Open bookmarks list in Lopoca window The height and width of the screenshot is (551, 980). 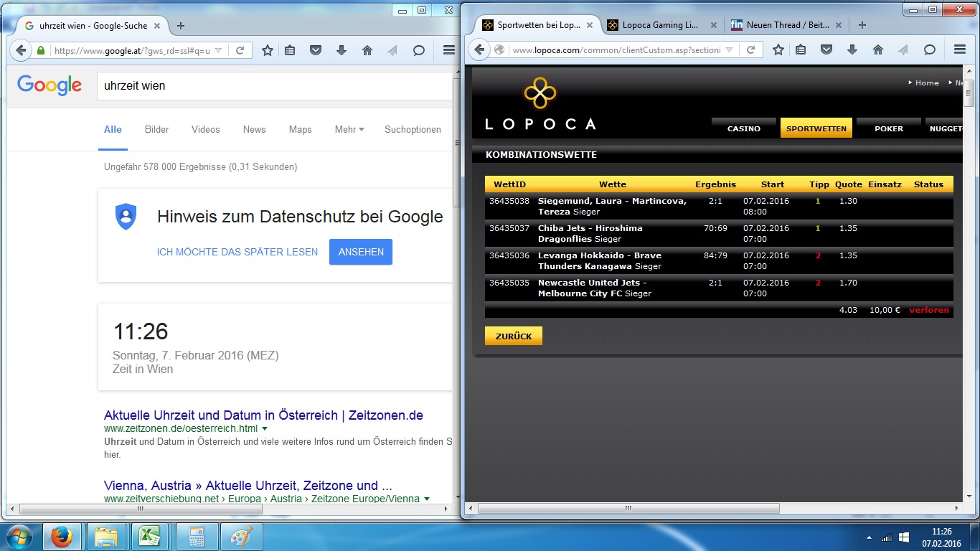801,50
